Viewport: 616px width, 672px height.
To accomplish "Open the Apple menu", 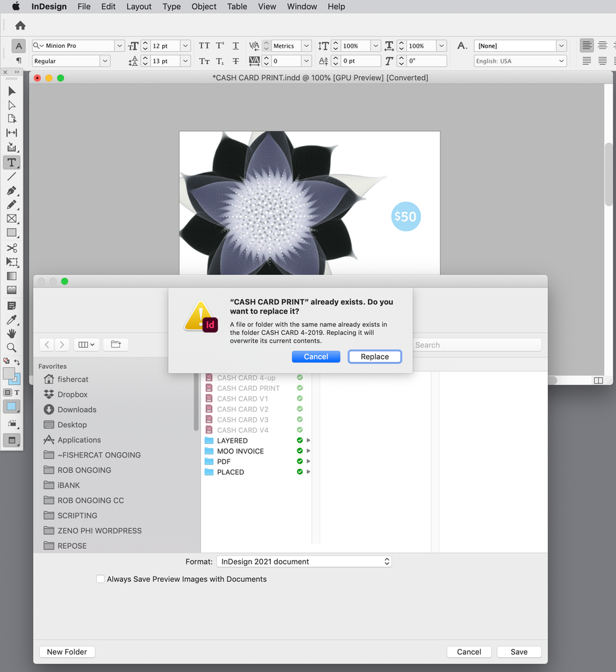I will [16, 7].
